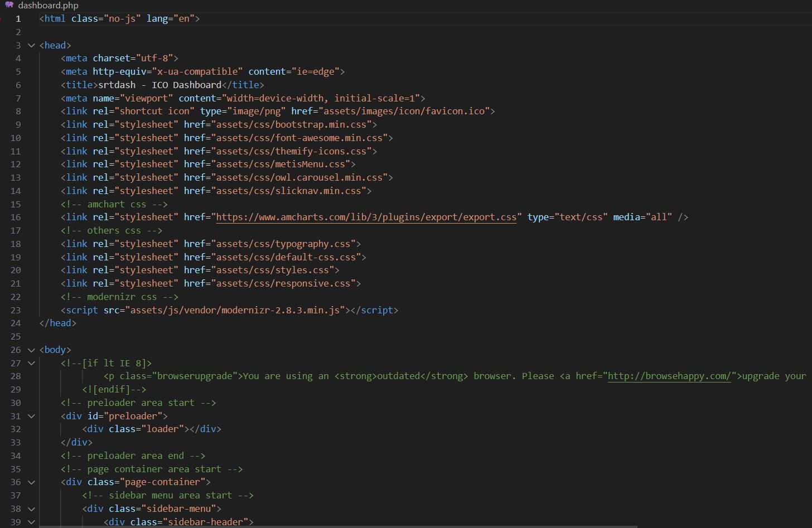Viewport: 812px width, 528px height.
Task: Click the "page container area start" comment
Action: click(x=152, y=469)
